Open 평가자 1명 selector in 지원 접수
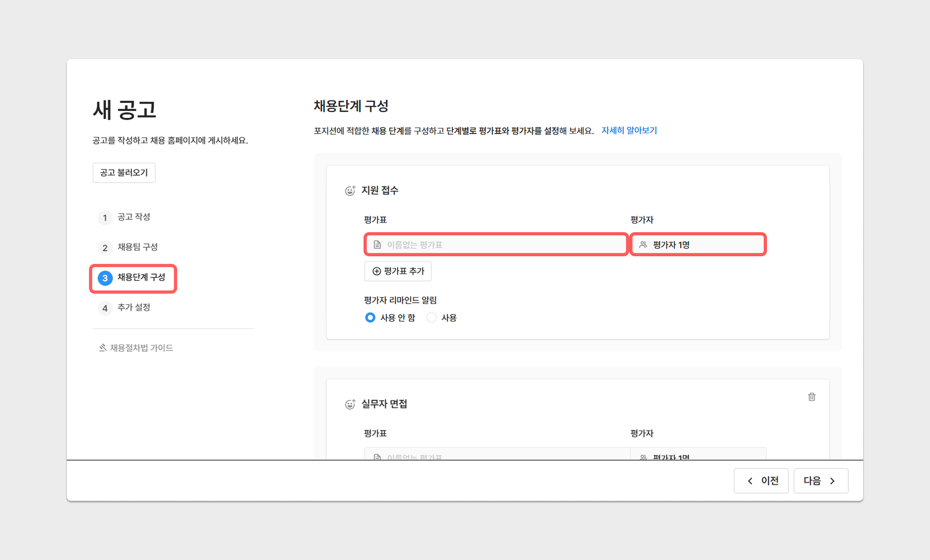Screen dimensions: 930x560 [697, 245]
